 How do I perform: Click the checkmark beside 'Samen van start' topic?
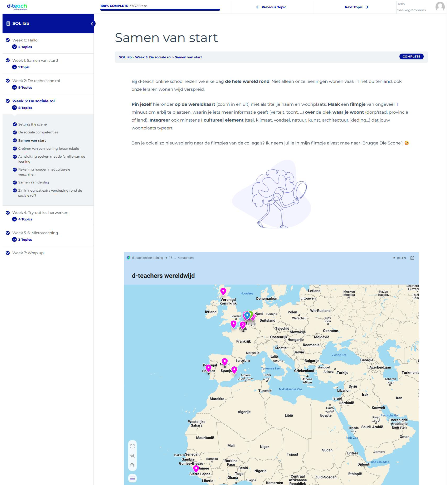pyautogui.click(x=15, y=141)
